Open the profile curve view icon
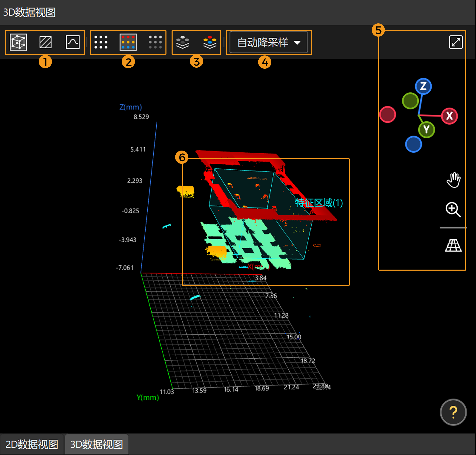The height and width of the screenshot is (455, 476). [73, 42]
